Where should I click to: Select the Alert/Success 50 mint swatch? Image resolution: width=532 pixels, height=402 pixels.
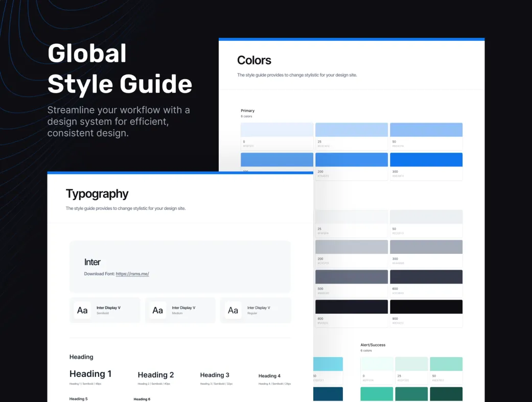(446, 364)
